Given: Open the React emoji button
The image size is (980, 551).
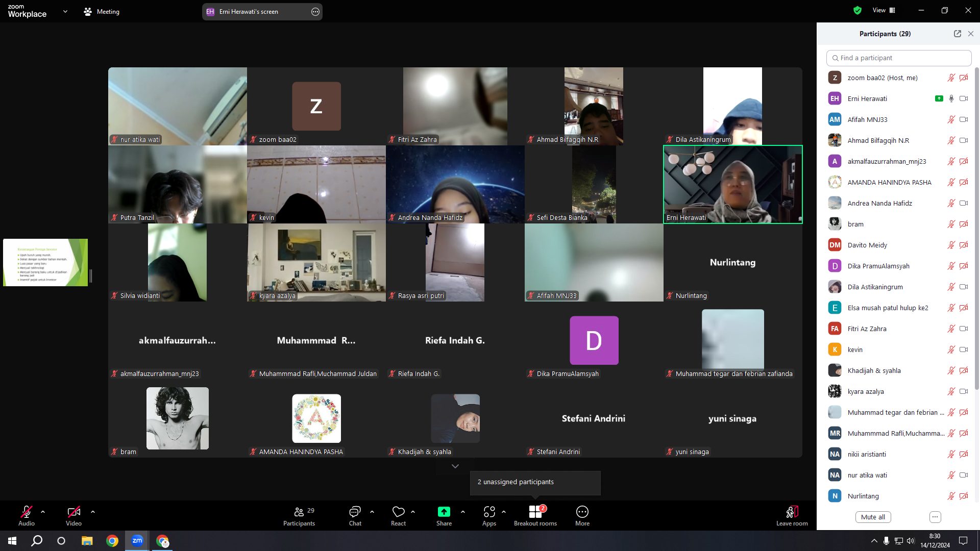Looking at the screenshot, I should click(398, 516).
